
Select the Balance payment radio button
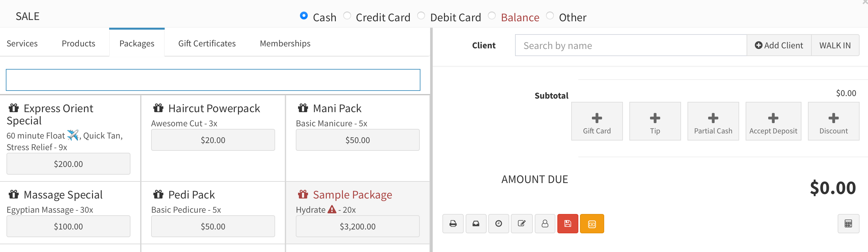coord(492,16)
